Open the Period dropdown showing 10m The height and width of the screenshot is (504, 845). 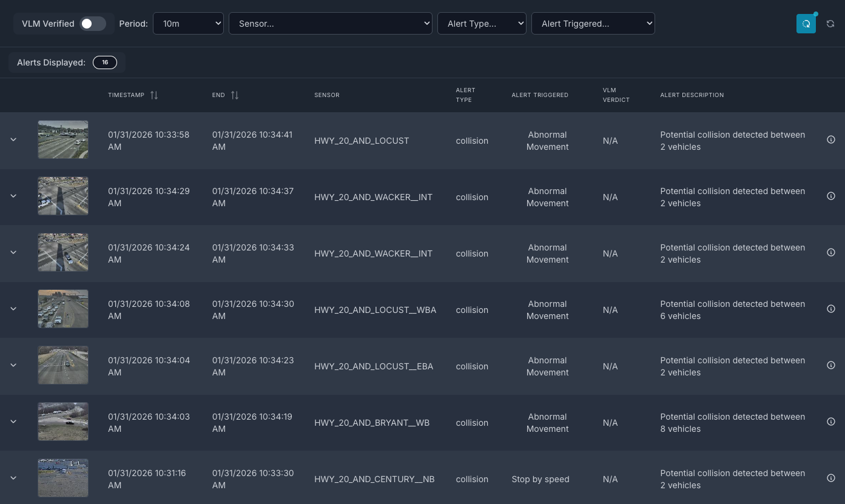tap(188, 24)
